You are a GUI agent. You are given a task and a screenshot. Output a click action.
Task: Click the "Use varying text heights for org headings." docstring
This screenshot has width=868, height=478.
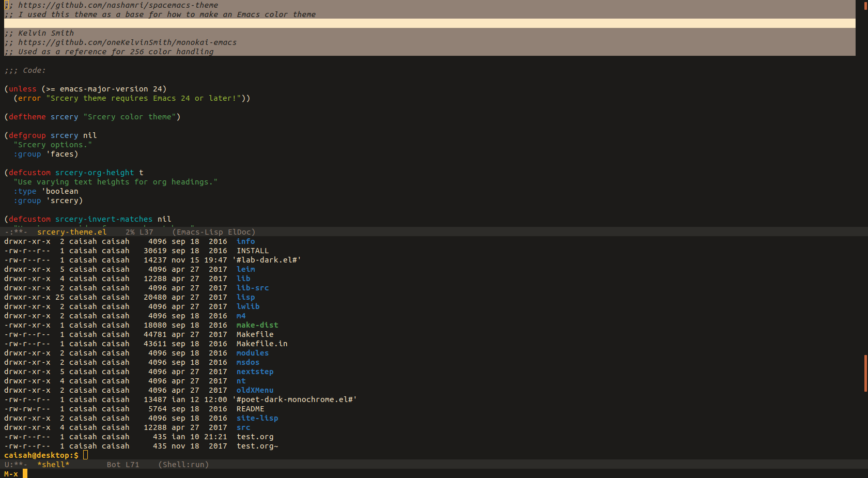click(116, 182)
